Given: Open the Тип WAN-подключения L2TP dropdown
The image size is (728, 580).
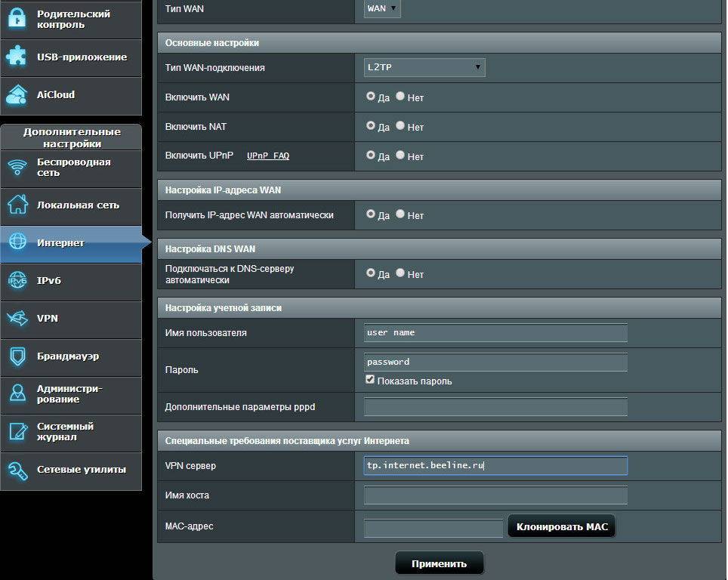Looking at the screenshot, I should tap(424, 68).
